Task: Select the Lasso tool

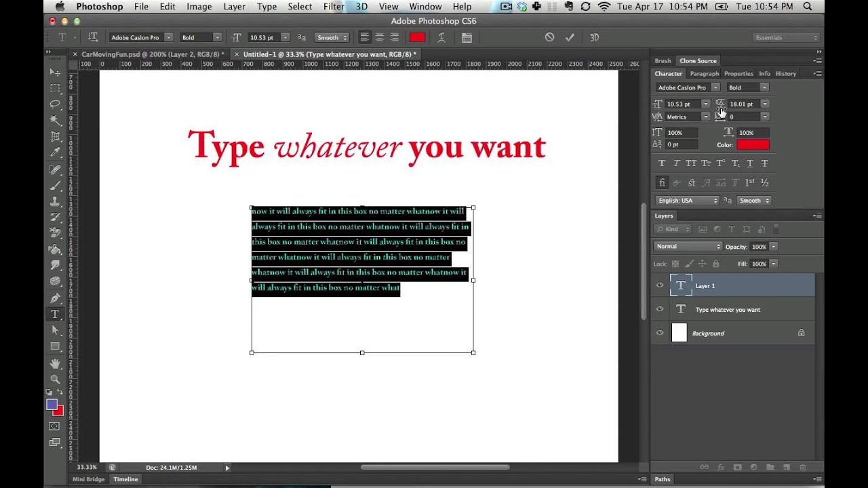Action: (x=55, y=104)
